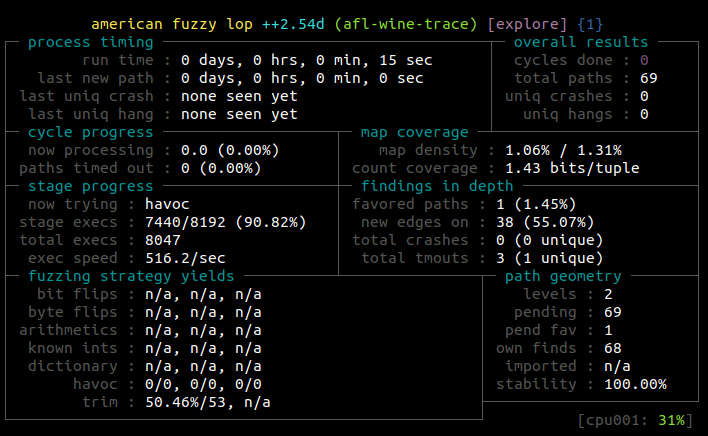Click the arithmetics yields values
This screenshot has width=708, height=436.
click(x=203, y=330)
